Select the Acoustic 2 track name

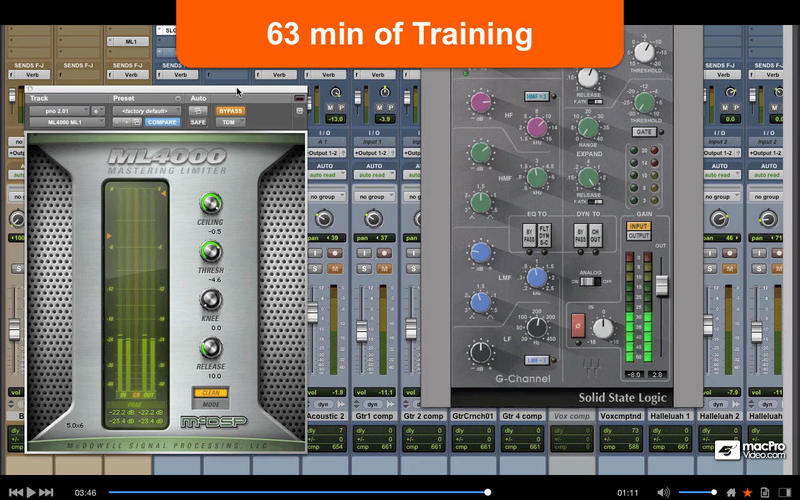point(325,416)
